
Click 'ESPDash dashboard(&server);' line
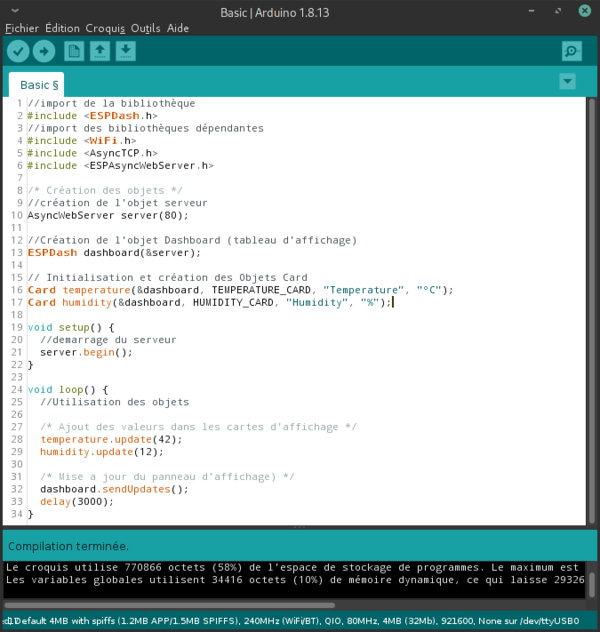tap(114, 253)
